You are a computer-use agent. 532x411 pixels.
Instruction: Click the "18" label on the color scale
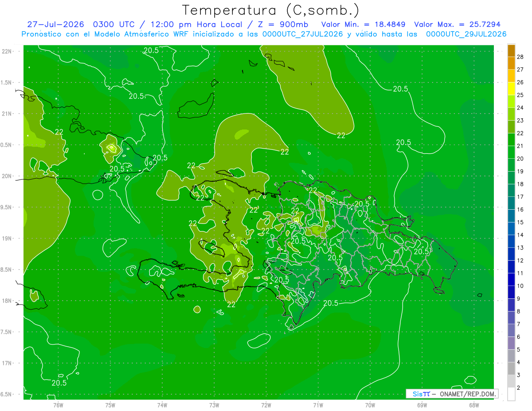(x=520, y=184)
